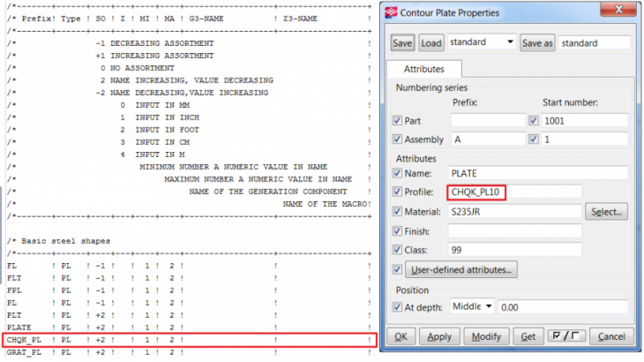Click the Material field S235JR

point(514,212)
